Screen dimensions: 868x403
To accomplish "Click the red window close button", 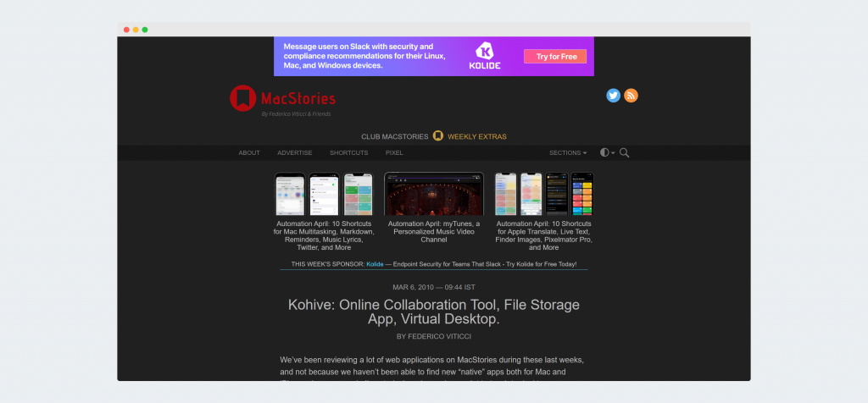I will (x=126, y=30).
